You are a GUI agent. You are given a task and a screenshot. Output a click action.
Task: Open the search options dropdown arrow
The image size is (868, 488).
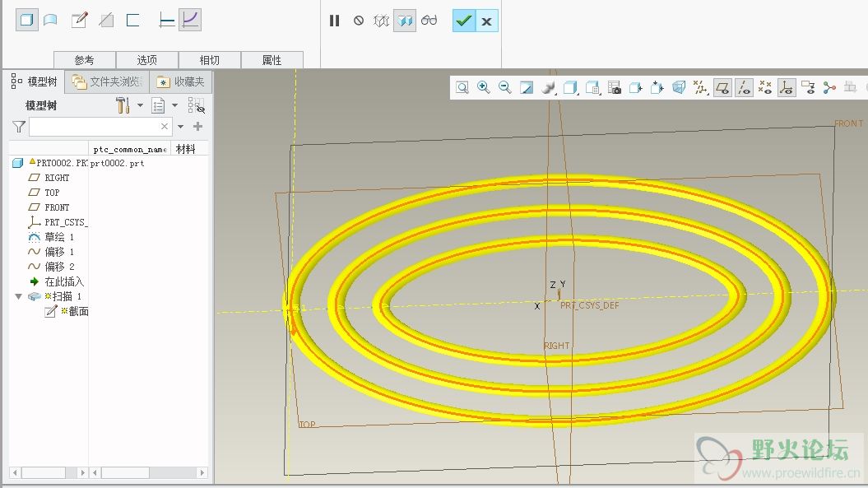pyautogui.click(x=180, y=127)
